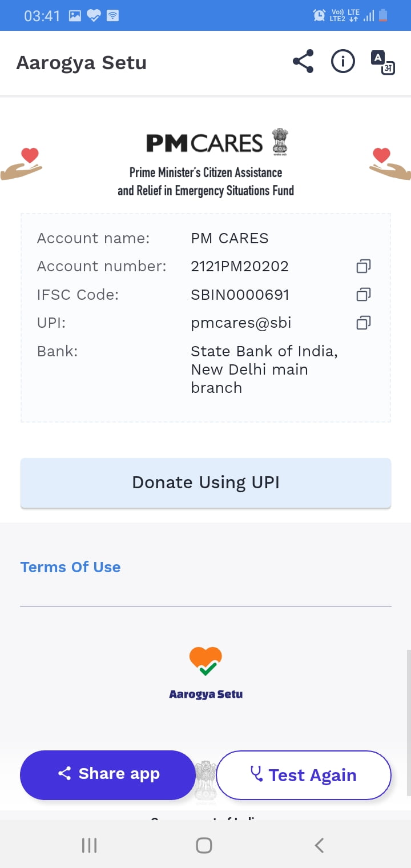Copy the account number 2121PM20202
This screenshot has height=868, width=411.
tap(364, 266)
